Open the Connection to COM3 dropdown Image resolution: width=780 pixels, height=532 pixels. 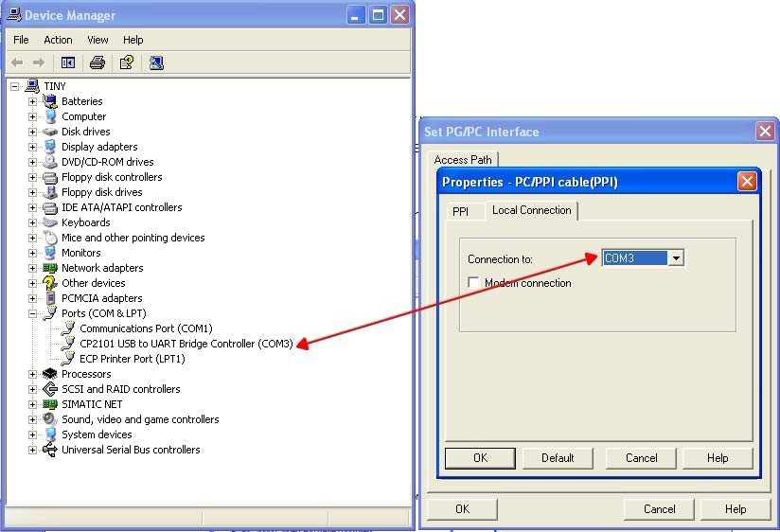click(x=676, y=258)
